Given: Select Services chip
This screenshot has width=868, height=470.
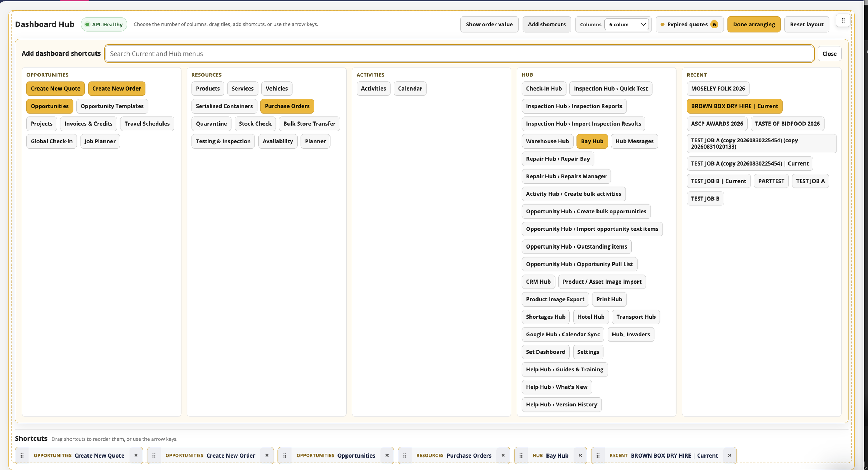Looking at the screenshot, I should (243, 89).
